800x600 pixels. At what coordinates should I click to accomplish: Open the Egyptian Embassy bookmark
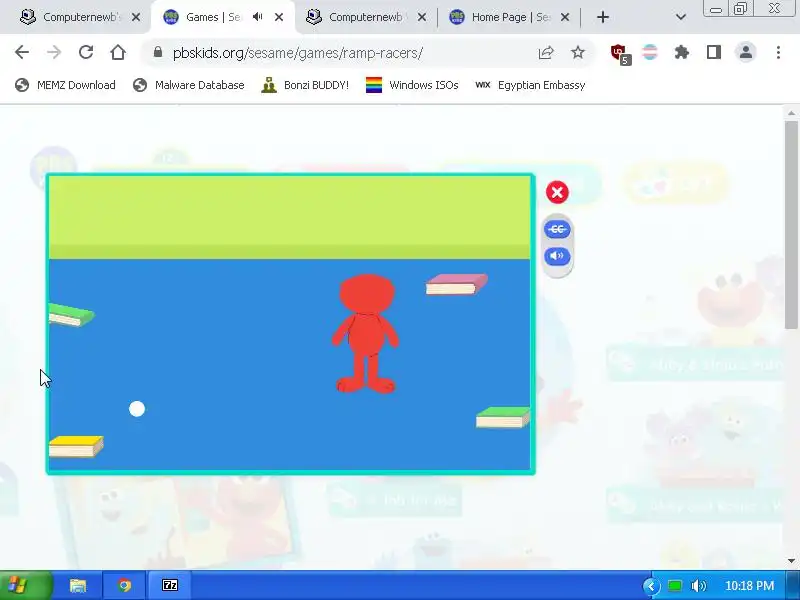[530, 85]
